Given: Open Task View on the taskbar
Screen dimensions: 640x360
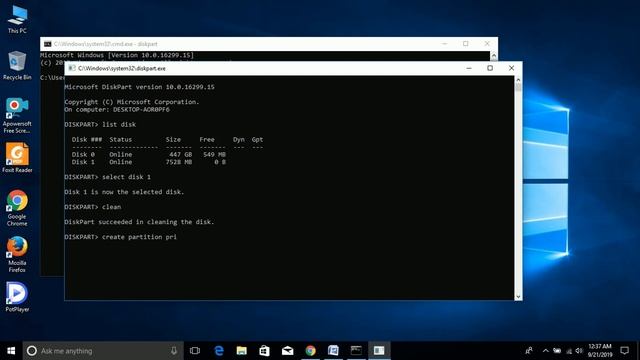Looking at the screenshot, I should (x=195, y=351).
